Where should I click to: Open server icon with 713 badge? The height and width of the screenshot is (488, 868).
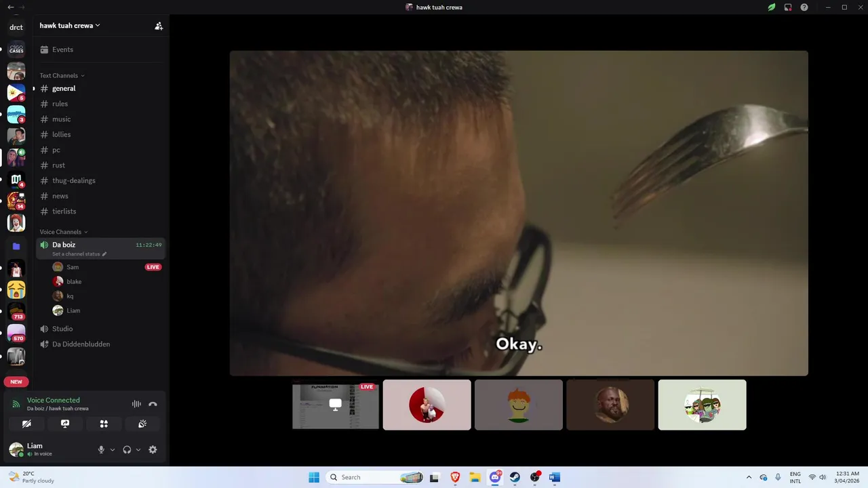16,312
